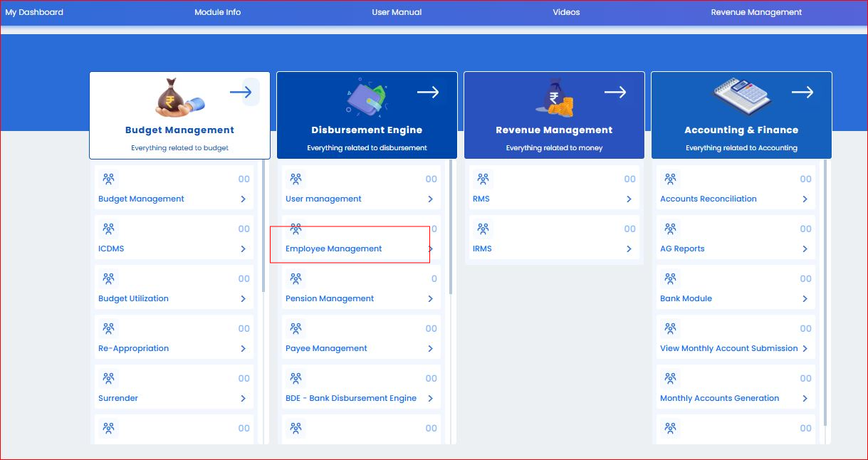This screenshot has height=460, width=868.
Task: Expand the Budget Utilization chevron
Action: coord(244,299)
